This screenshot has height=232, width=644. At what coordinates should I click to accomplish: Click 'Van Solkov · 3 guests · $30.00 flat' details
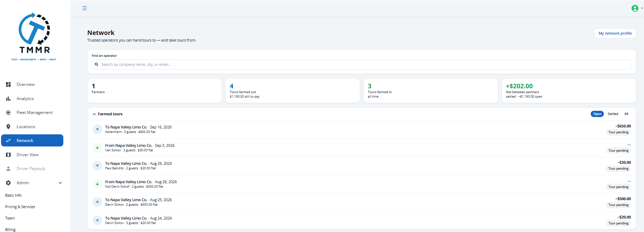point(129,150)
